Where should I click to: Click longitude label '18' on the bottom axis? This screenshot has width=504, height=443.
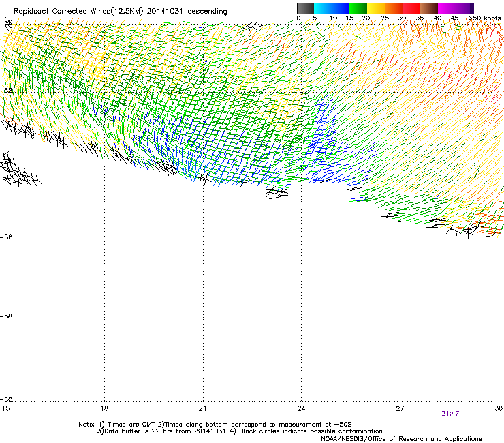point(104,408)
